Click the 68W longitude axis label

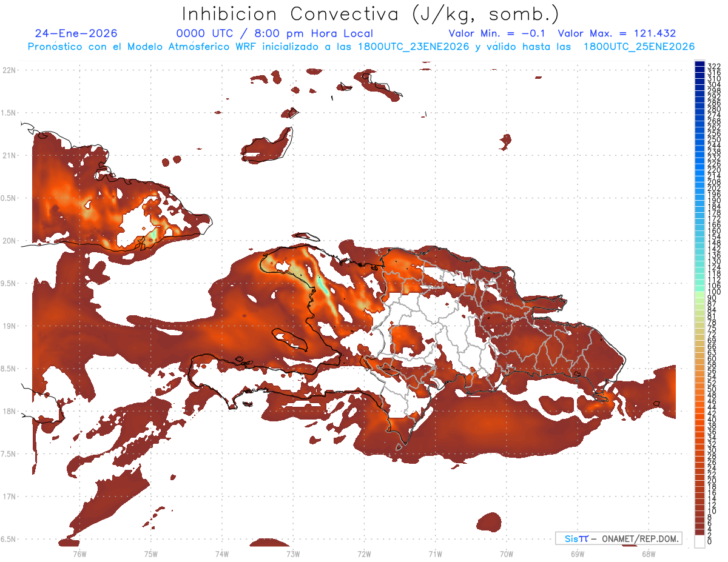click(649, 554)
